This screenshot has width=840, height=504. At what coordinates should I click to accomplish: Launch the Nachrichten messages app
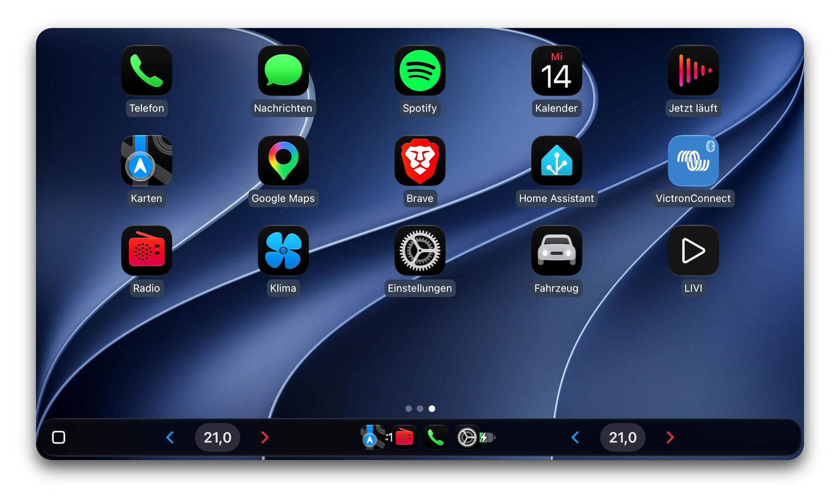click(283, 70)
